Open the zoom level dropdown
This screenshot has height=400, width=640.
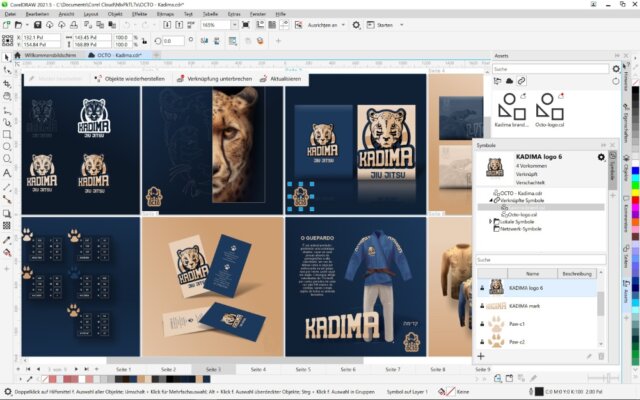tap(234, 25)
